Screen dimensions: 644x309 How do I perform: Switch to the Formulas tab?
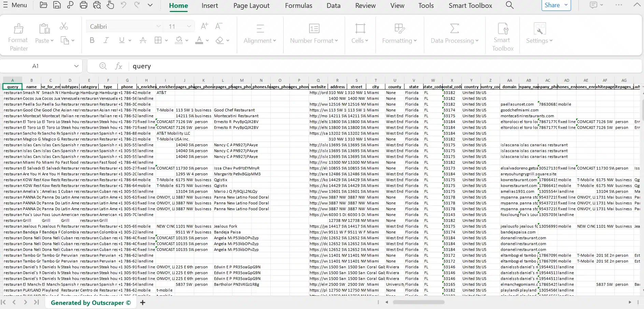point(298,5)
